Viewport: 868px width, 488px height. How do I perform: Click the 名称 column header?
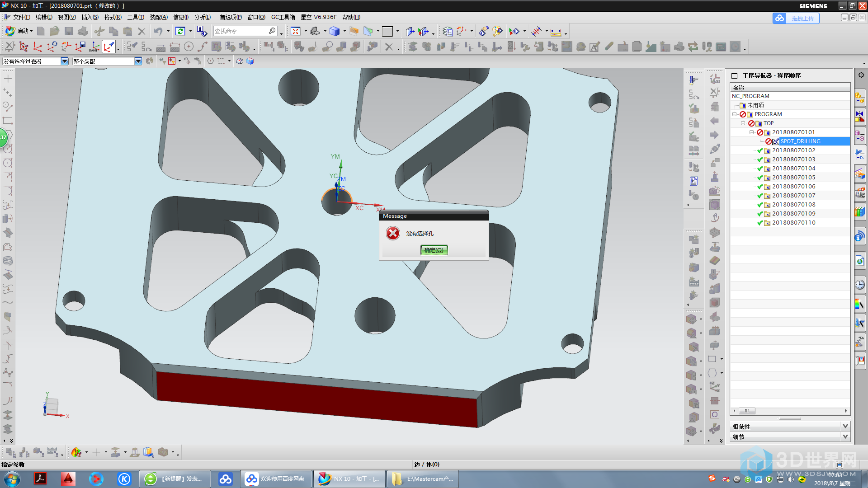pos(790,88)
